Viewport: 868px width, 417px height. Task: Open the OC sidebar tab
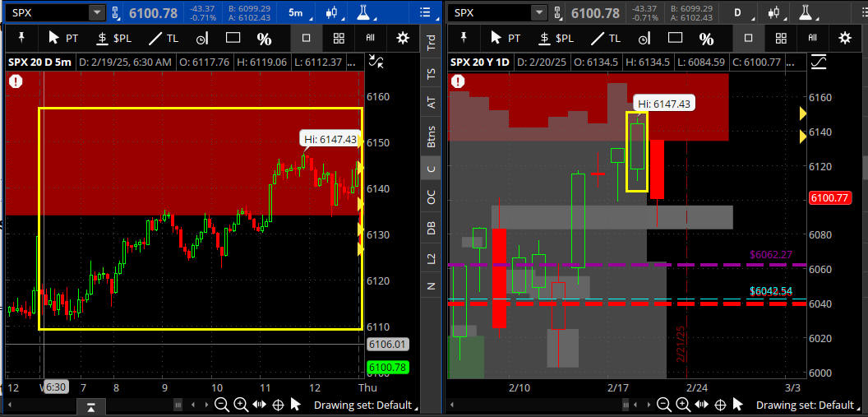431,197
